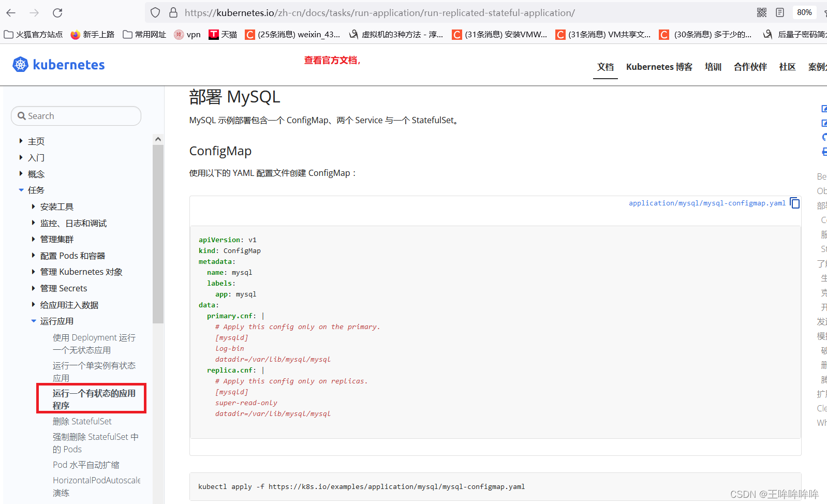Image resolution: width=827 pixels, height=504 pixels.
Task: Open the Kubernetes 博客 navigation item
Action: coord(659,67)
